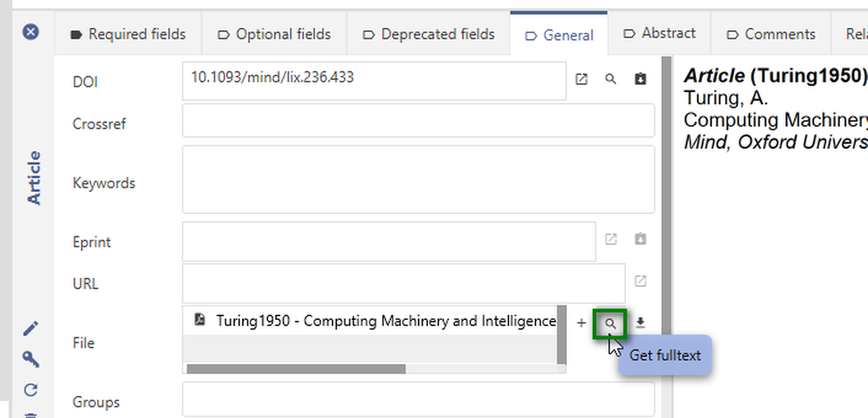Open DOI link in browser icon
This screenshot has height=418, width=868.
[x=582, y=79]
